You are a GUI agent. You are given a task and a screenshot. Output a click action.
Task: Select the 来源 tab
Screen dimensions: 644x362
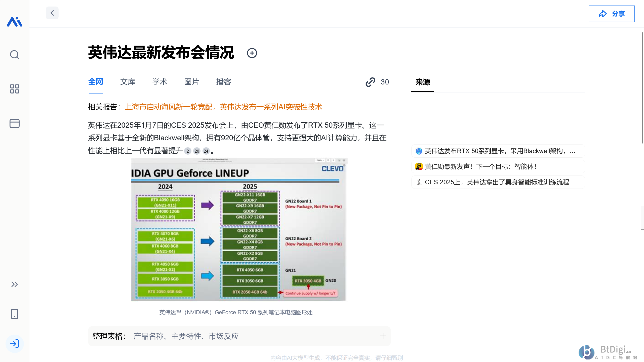[423, 82]
